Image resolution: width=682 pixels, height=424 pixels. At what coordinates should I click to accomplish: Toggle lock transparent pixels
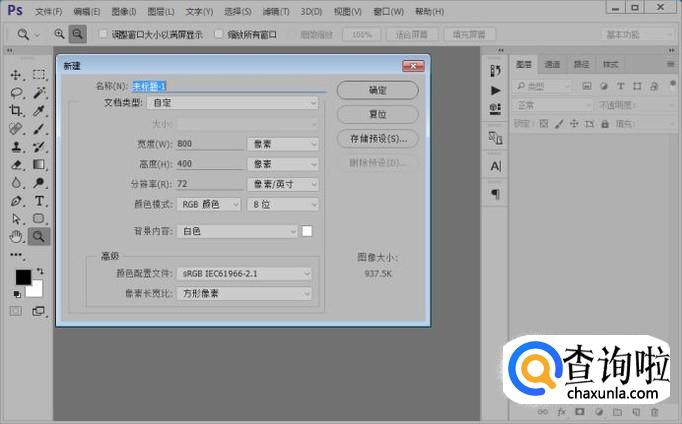[x=544, y=124]
